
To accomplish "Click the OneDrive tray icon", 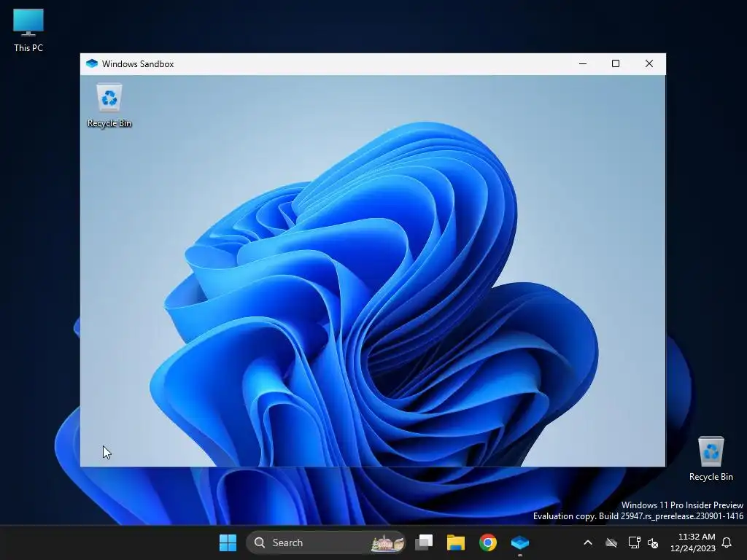I will (611, 542).
